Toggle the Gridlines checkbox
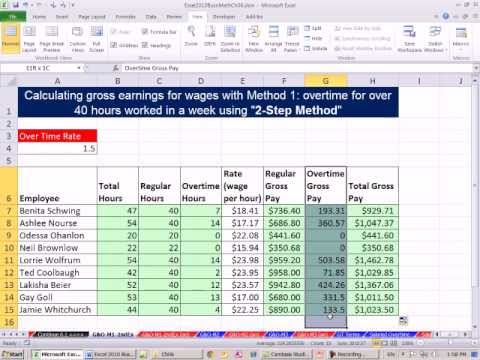 tap(124, 45)
